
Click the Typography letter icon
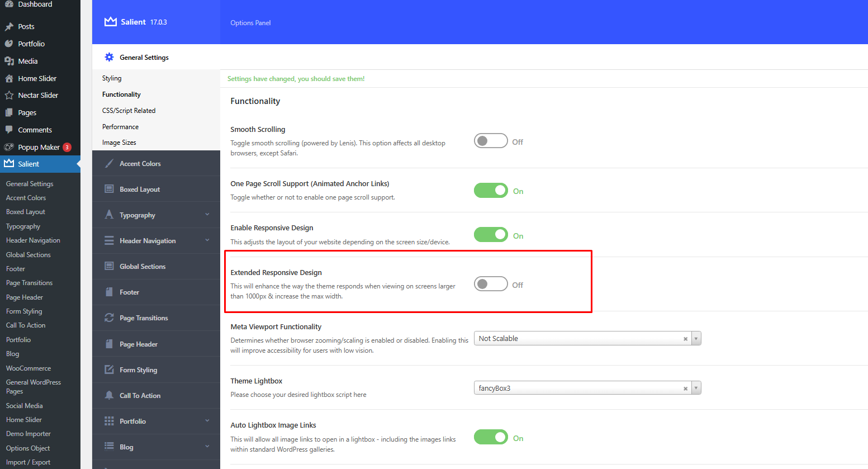click(109, 215)
